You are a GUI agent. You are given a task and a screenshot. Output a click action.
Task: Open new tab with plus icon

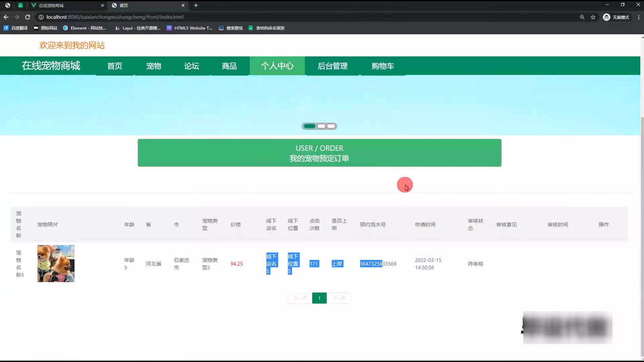[196, 5]
